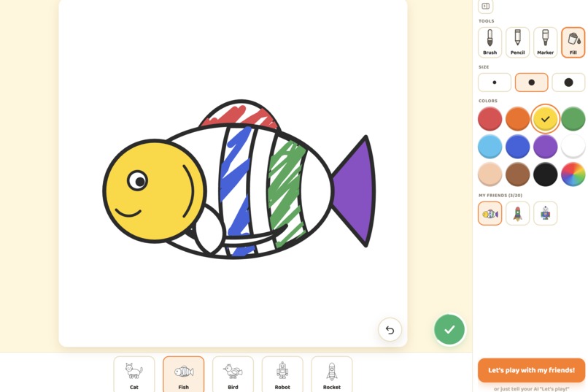This screenshot has width=588, height=392.
Task: Switch to the Rocket template
Action: (332, 374)
